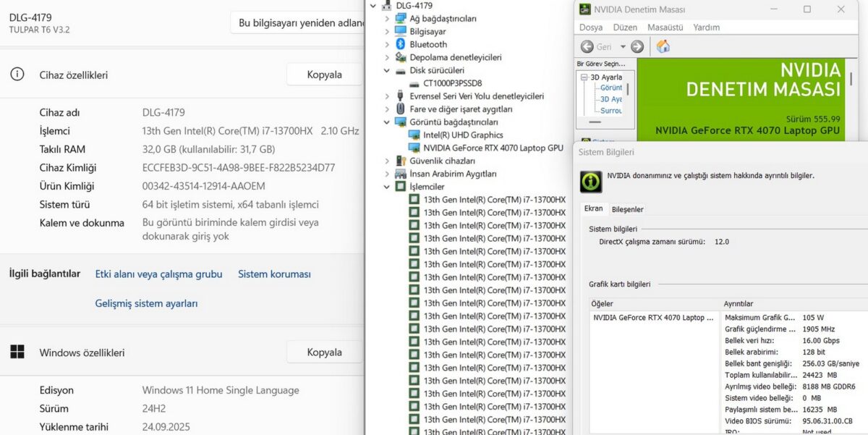This screenshot has width=868, height=435.
Task: Open the Gelişmiş sistem ayarları link
Action: pos(147,303)
